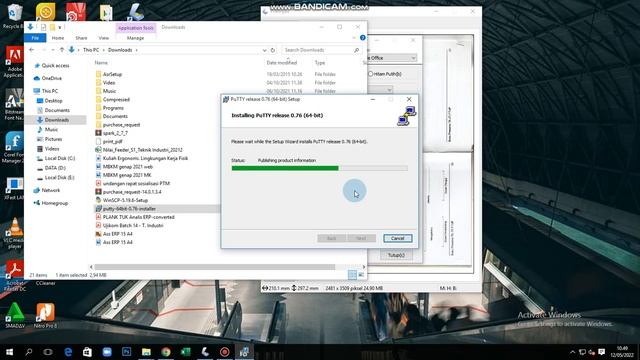Select putty-64bit-0.76-installer file
This screenshot has width=640, height=360.
tap(129, 209)
